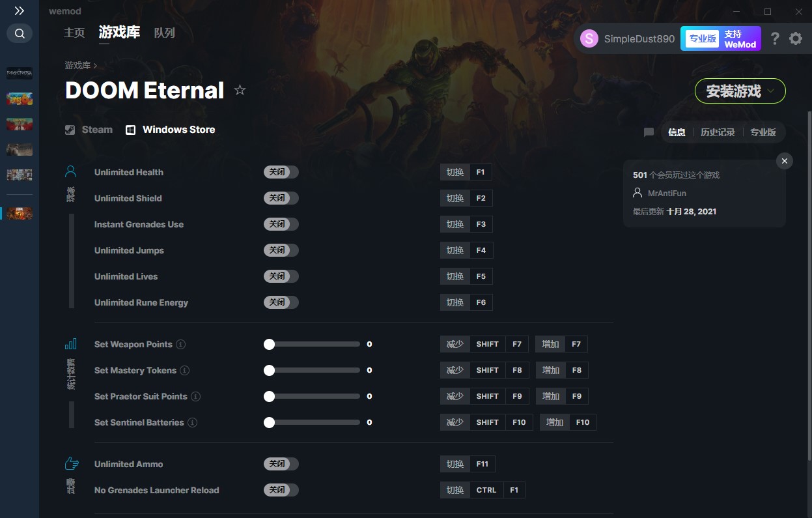The image size is (812, 518).
Task: Go to the 游戏库 tab
Action: (x=119, y=32)
